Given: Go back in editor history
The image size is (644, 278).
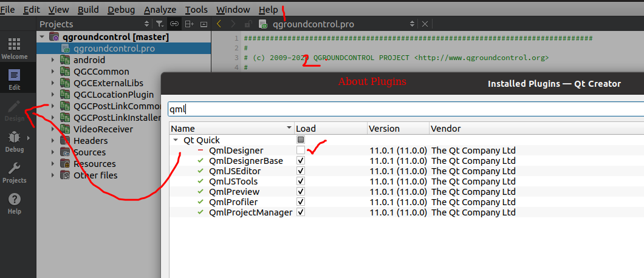Looking at the screenshot, I should pyautogui.click(x=219, y=24).
